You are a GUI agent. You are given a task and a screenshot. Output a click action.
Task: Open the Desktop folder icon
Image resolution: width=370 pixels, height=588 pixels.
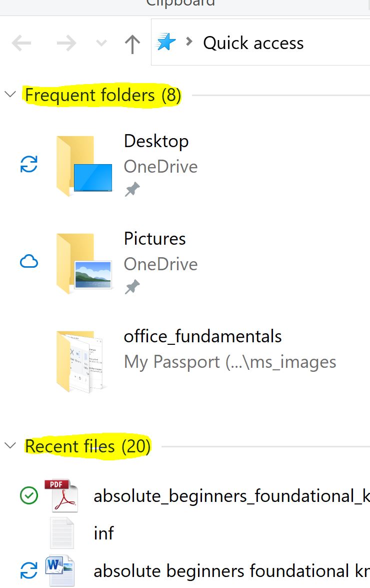tap(84, 166)
